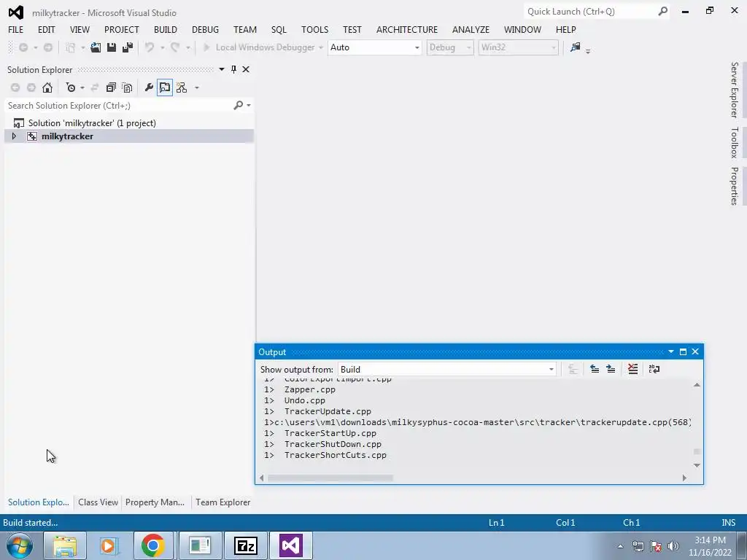Click the New Project toolbar icon
The image size is (747, 560).
(71, 47)
